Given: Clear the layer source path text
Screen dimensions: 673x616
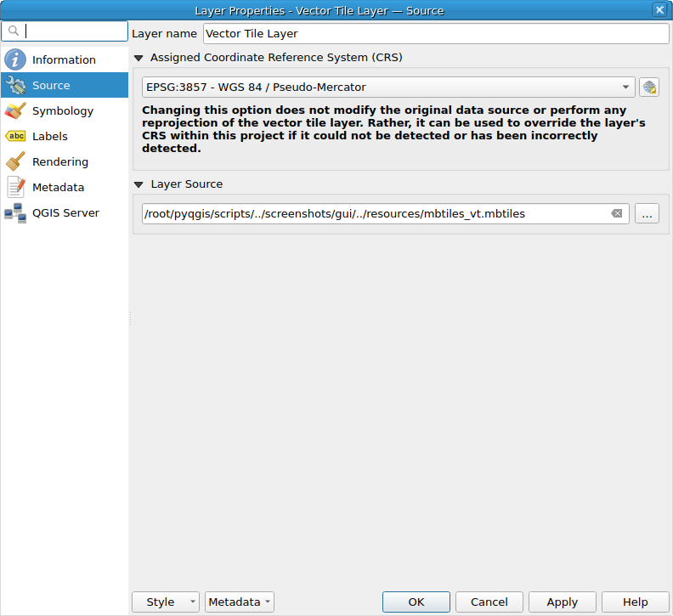Looking at the screenshot, I should tap(617, 214).
